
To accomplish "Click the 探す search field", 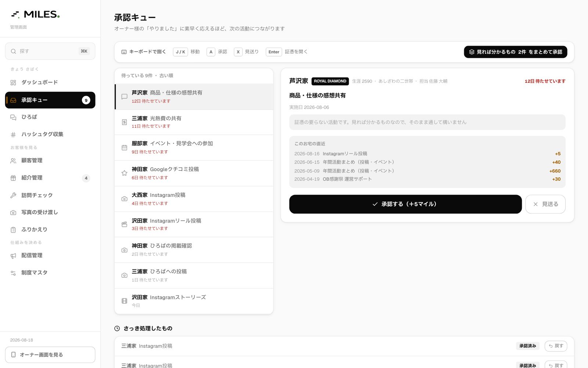I will point(50,51).
